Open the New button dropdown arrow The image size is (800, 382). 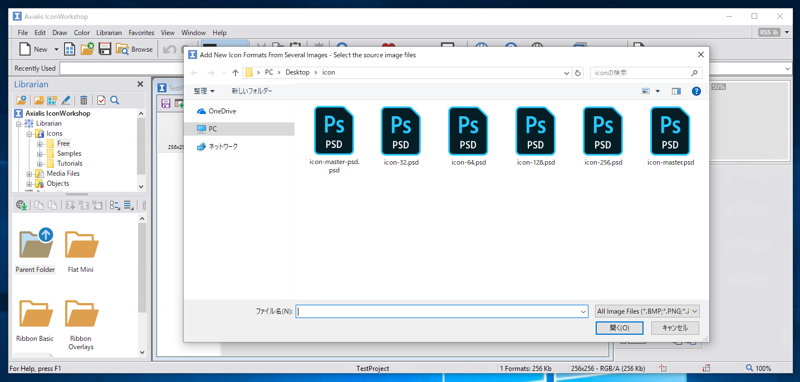pos(56,50)
